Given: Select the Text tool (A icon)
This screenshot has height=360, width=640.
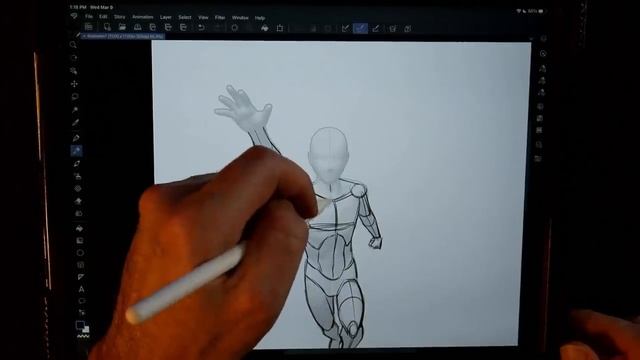Looking at the screenshot, I should [81, 289].
